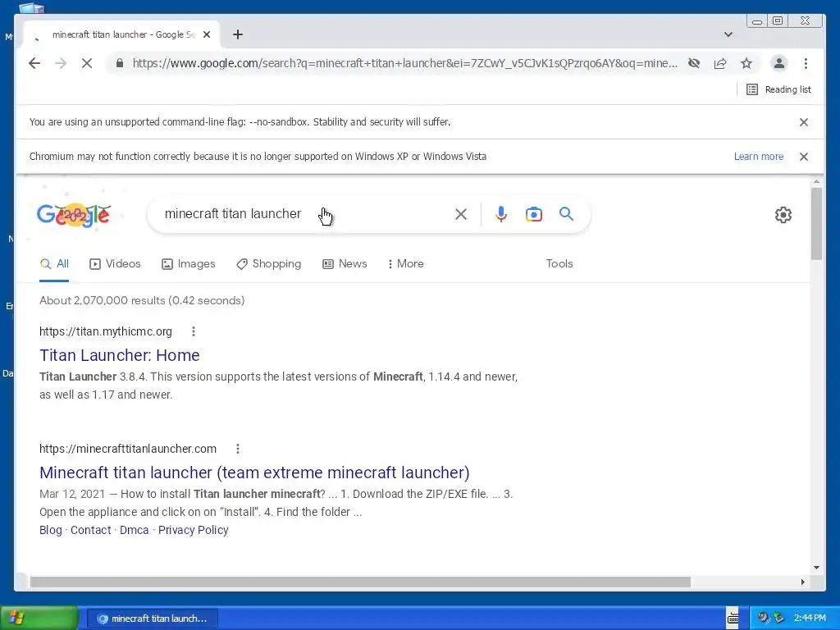
Task: Switch to News results tab
Action: [x=345, y=263]
